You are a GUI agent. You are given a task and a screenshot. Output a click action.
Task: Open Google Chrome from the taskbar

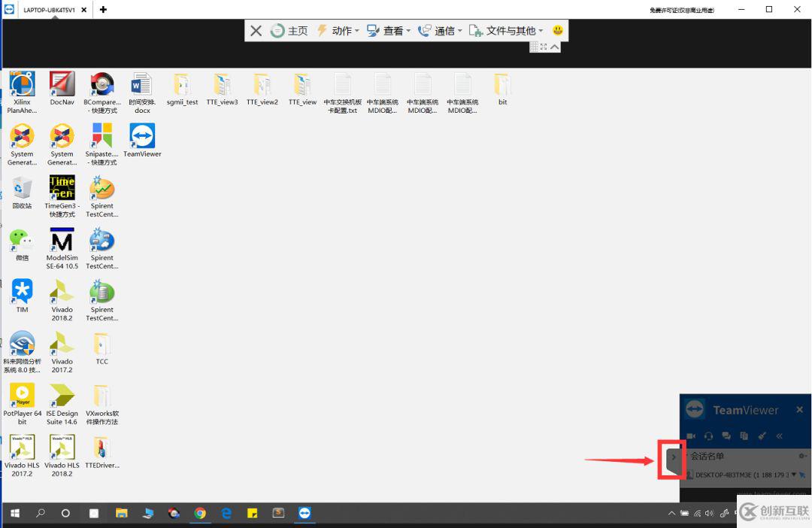click(x=200, y=513)
